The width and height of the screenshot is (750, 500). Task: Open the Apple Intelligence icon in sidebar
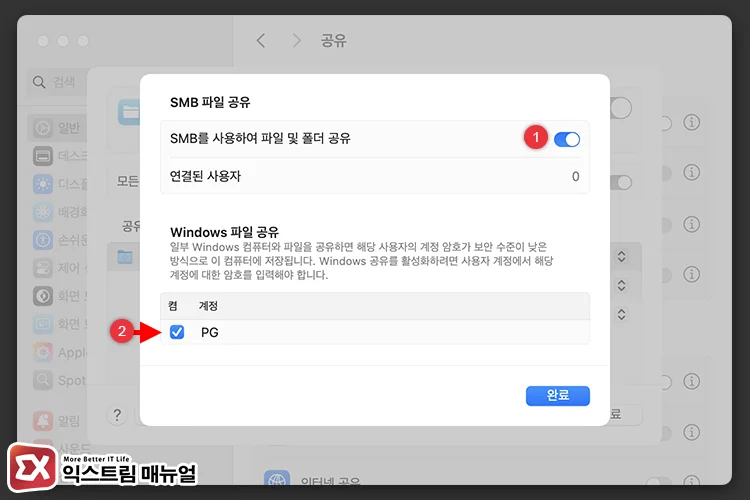tap(43, 352)
